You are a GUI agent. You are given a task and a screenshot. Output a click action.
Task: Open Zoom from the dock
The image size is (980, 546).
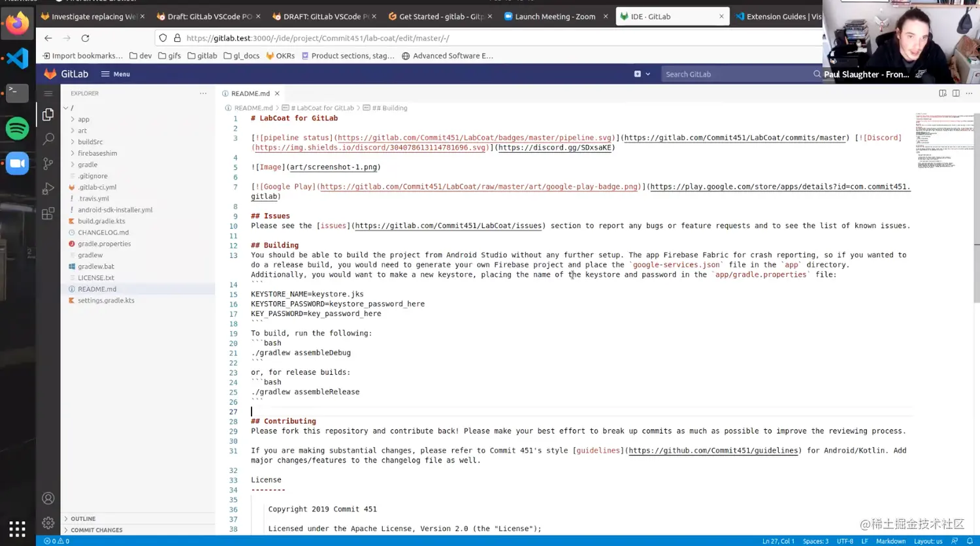(x=18, y=163)
